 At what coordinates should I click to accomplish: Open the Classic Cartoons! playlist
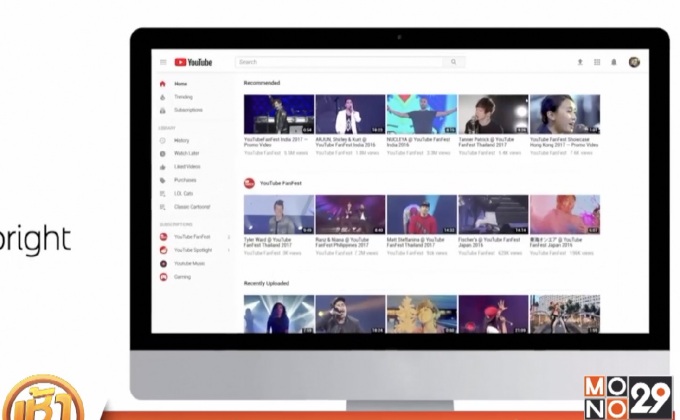point(192,207)
